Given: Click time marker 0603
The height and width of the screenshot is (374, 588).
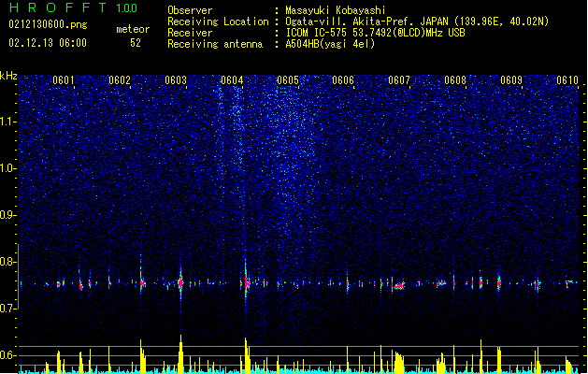Looking at the screenshot, I should click(x=176, y=80).
